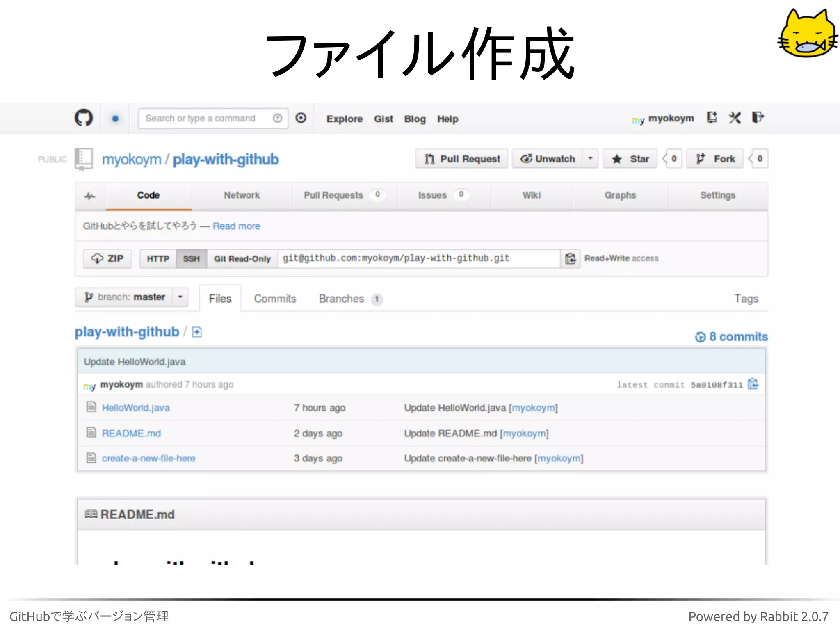Open the create-a-new-file-here file

tap(148, 458)
